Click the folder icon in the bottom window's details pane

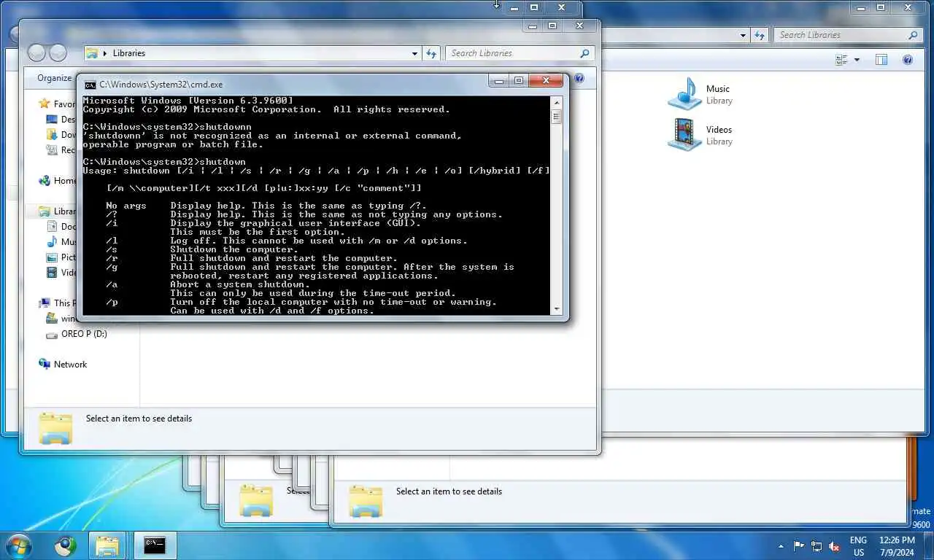(366, 502)
